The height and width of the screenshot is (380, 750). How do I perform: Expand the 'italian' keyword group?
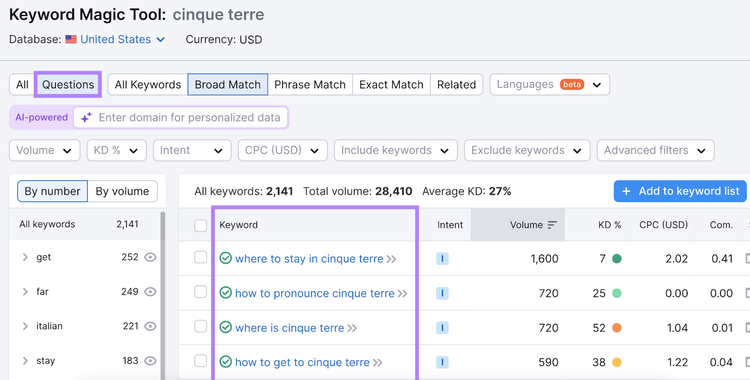coord(25,326)
